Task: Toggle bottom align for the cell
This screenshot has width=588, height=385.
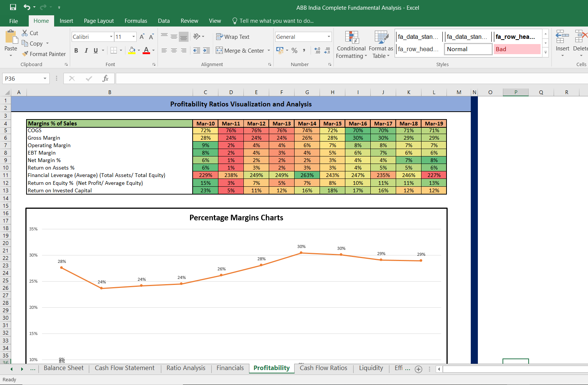Action: pos(184,37)
